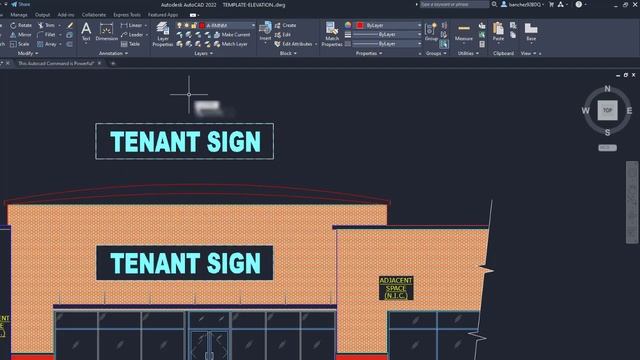Screen dimensions: 640x360
Task: Click Make Current layer button
Action: [x=232, y=35]
